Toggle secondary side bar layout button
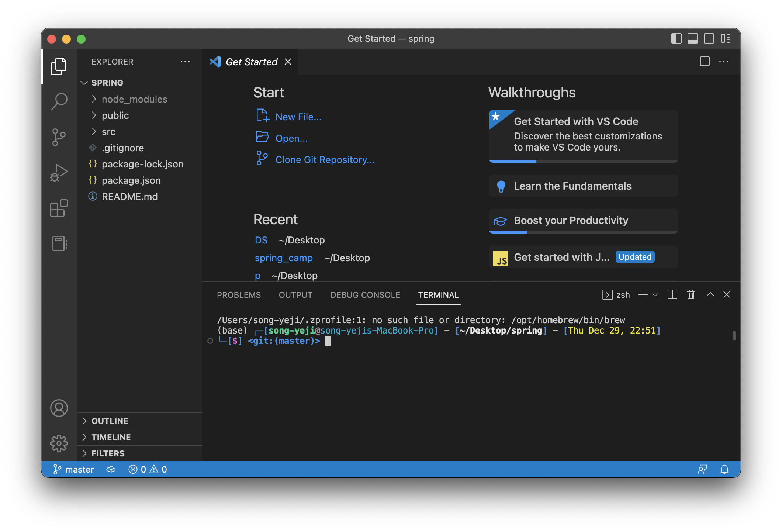 pyautogui.click(x=709, y=39)
